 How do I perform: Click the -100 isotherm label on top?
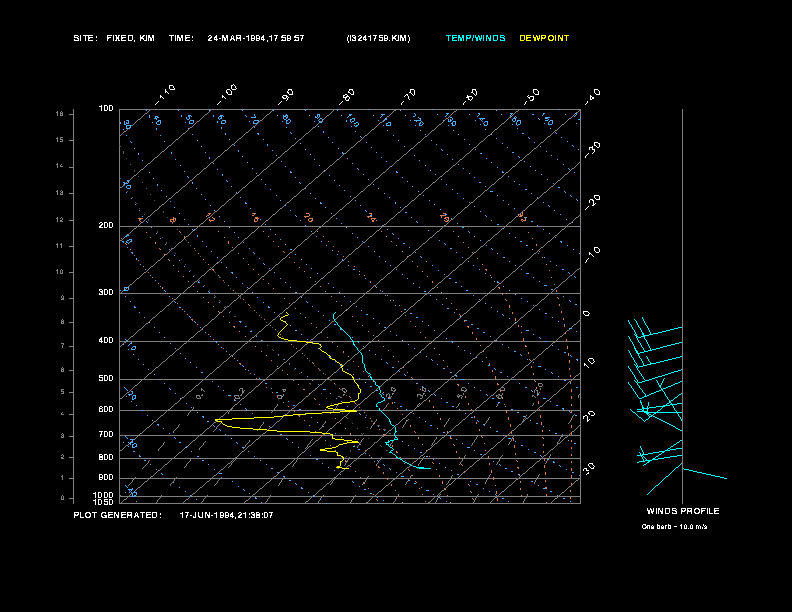pyautogui.click(x=227, y=95)
